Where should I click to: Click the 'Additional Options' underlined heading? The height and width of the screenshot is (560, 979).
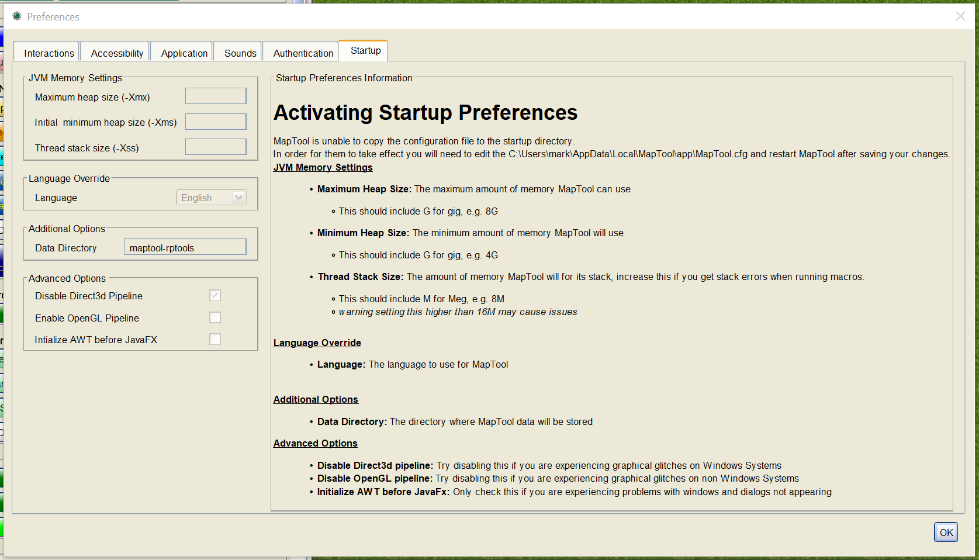316,399
